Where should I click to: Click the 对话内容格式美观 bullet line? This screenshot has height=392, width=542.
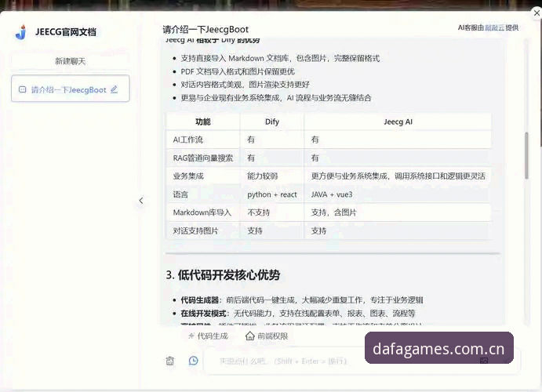(245, 85)
